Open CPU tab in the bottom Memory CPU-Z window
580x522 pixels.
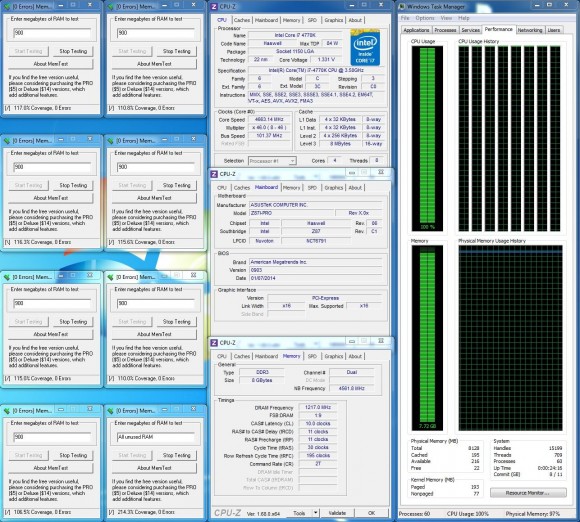(222, 356)
